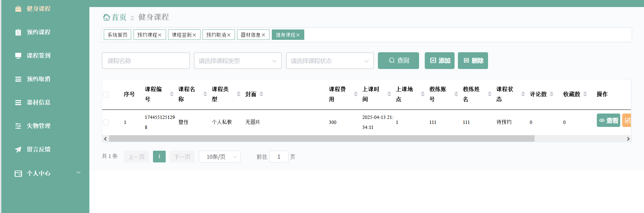The image size is (644, 213).
Task: Open 预约课程 in the sidebar
Action: pyautogui.click(x=38, y=32)
